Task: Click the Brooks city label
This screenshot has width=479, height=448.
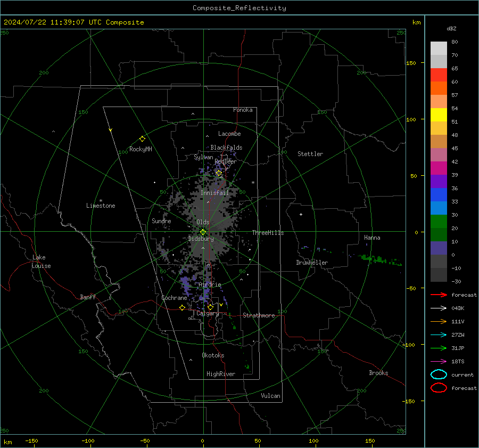Action: coord(378,373)
